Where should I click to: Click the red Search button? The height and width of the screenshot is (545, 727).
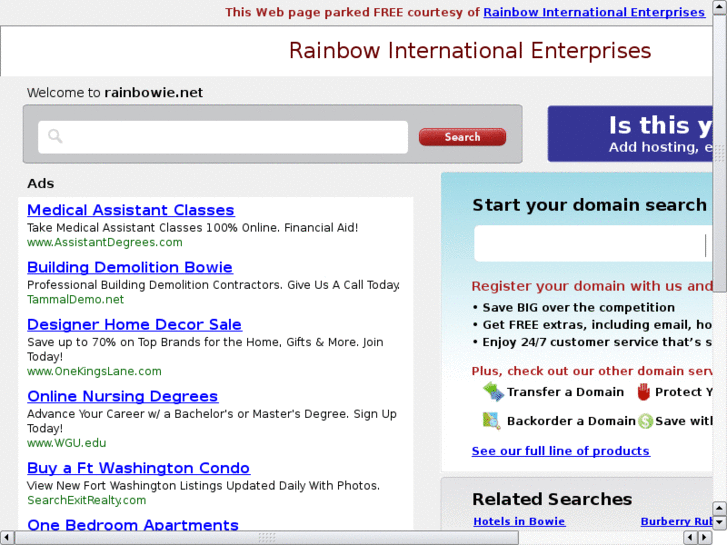tap(462, 137)
